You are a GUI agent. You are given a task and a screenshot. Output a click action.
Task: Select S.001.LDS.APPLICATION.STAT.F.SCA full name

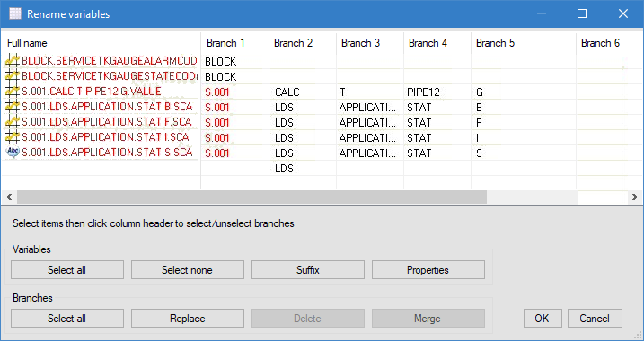(106, 122)
